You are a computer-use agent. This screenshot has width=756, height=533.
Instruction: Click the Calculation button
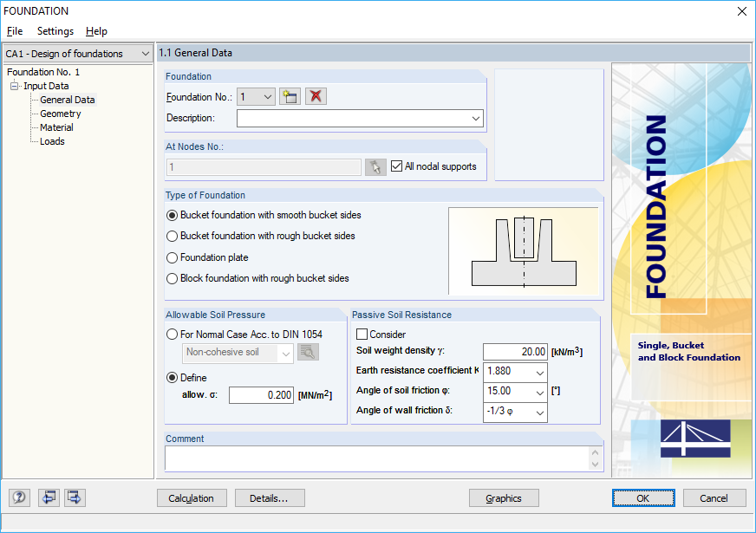[x=192, y=498]
